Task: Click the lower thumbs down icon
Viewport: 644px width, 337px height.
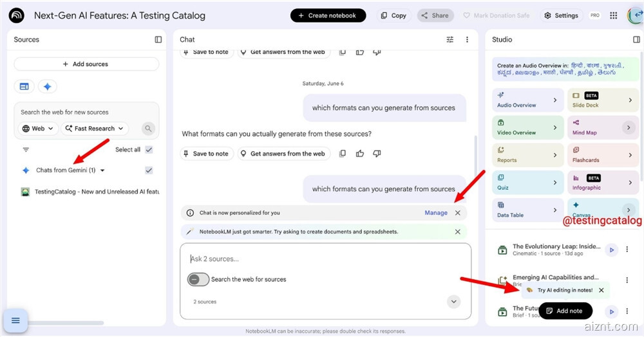Action: (377, 153)
